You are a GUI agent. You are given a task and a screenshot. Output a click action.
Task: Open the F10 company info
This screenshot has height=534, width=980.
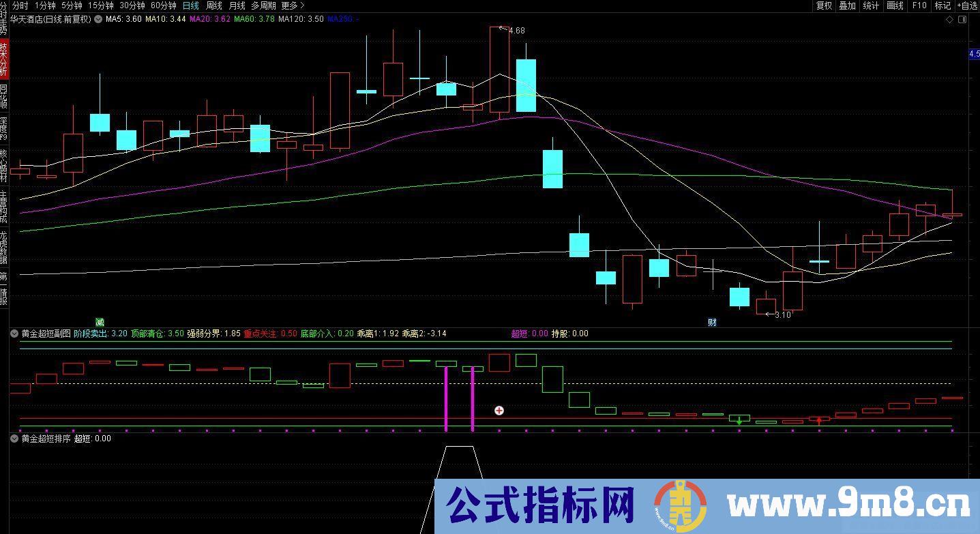tap(919, 5)
